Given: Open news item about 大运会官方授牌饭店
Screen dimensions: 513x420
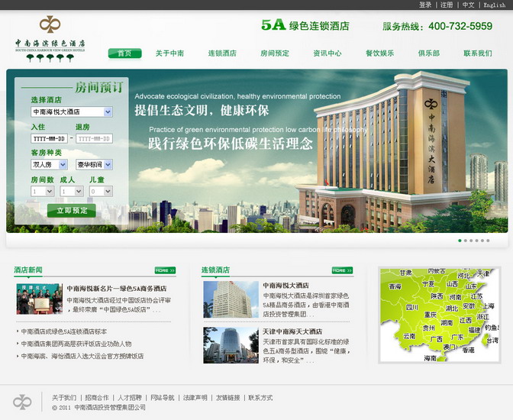Looking at the screenshot, I should [82, 356].
